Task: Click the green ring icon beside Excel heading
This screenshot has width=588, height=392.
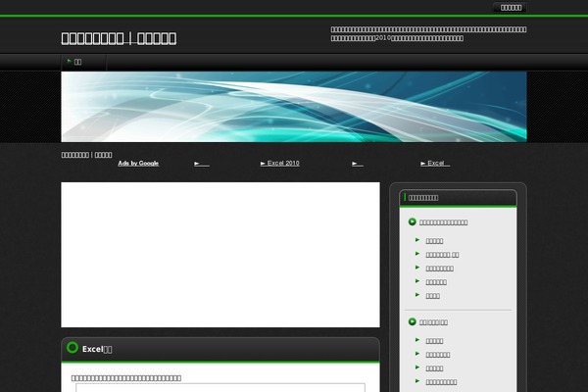Action: point(73,348)
